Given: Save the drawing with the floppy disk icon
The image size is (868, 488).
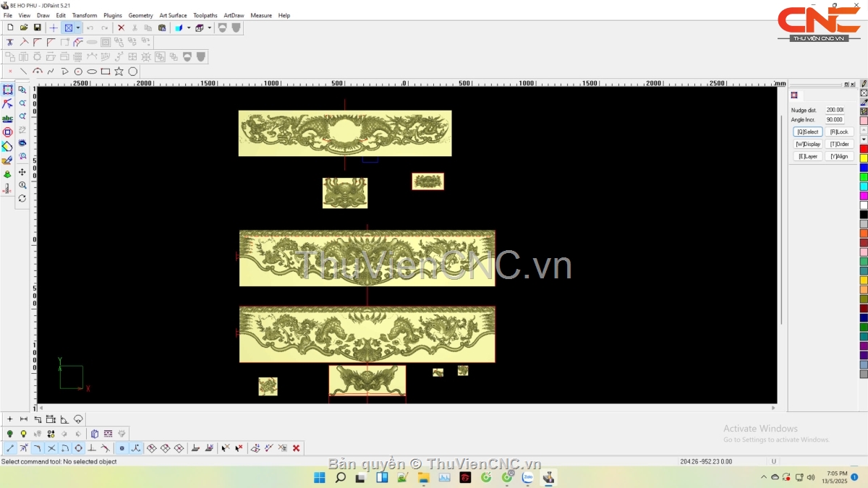Looking at the screenshot, I should click(38, 27).
